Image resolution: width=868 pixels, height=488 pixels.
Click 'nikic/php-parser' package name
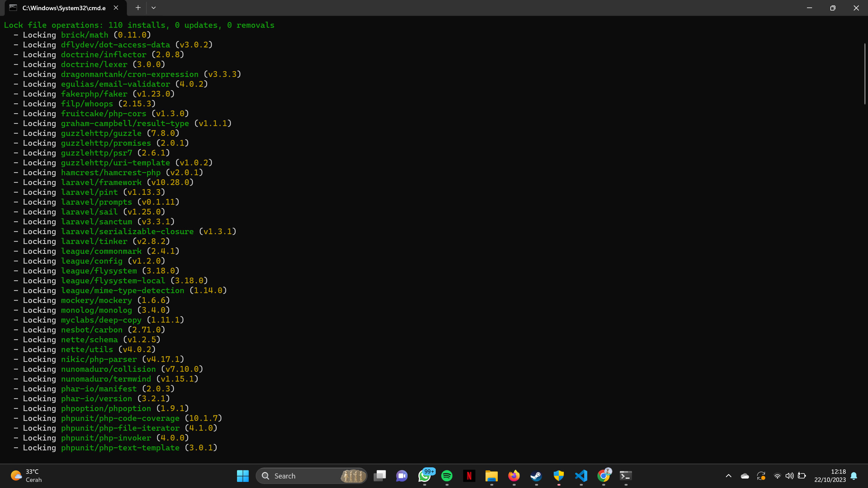(99, 359)
